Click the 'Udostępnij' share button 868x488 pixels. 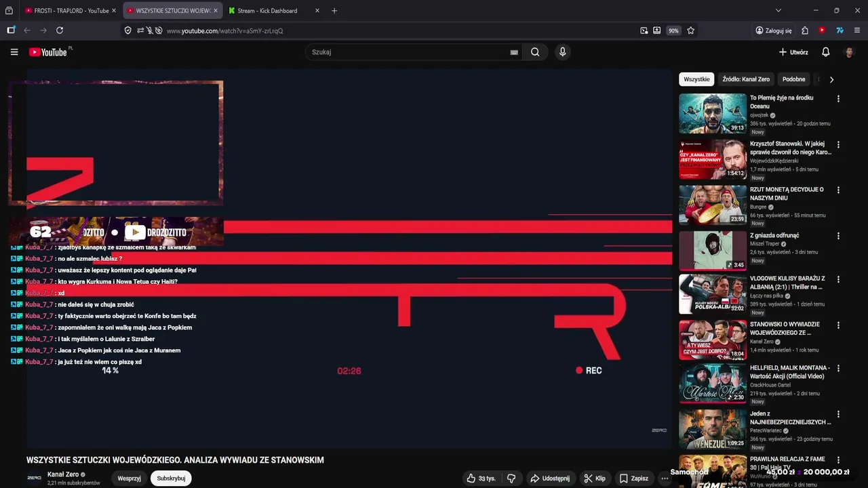pos(550,479)
